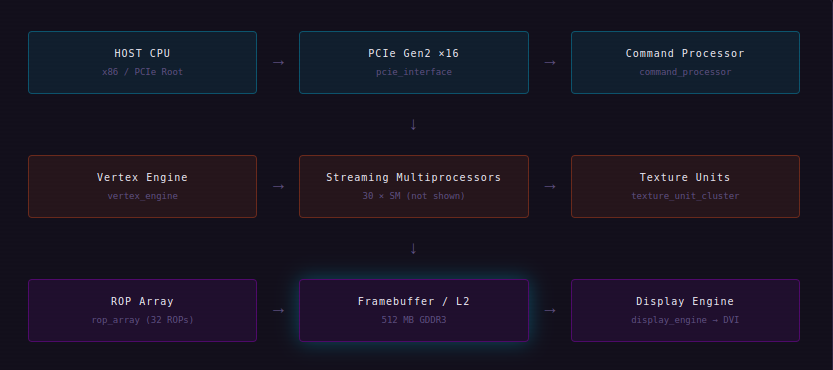Select the Vertex Engine block

coord(142,187)
